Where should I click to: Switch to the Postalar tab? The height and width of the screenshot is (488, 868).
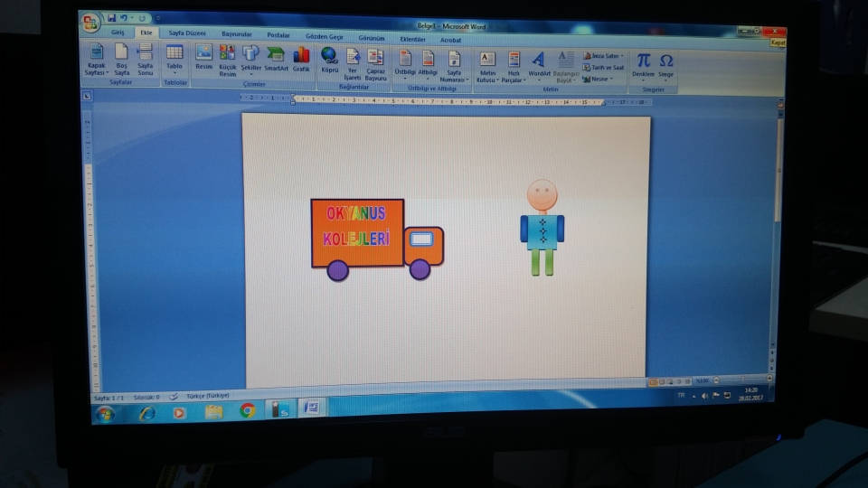coord(278,35)
